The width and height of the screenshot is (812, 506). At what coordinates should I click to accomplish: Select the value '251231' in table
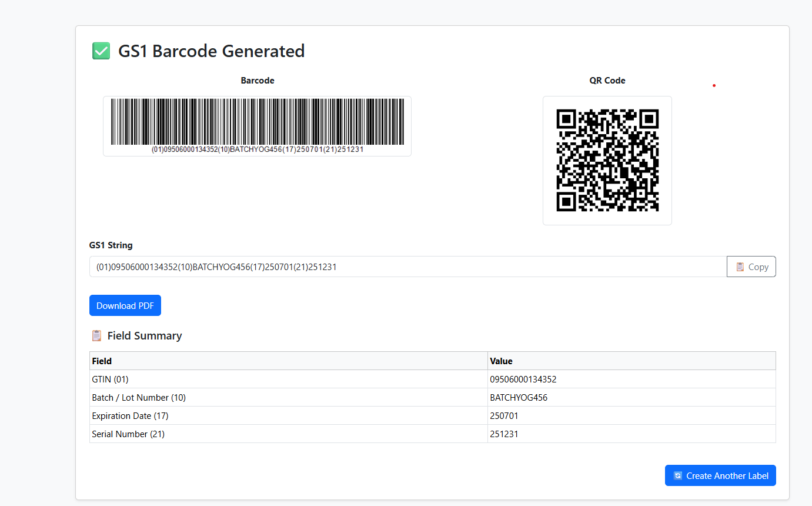point(504,434)
